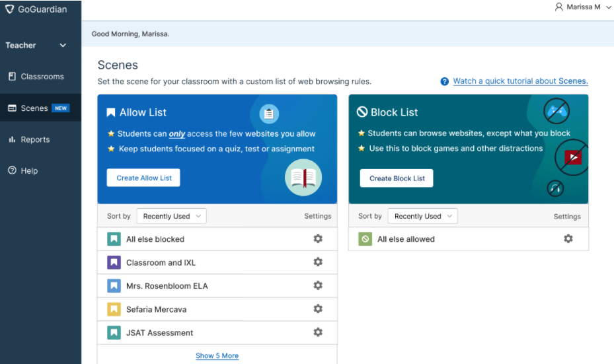Click the open book icon in the Allow List banner
This screenshot has width=614, height=364.
click(x=303, y=177)
